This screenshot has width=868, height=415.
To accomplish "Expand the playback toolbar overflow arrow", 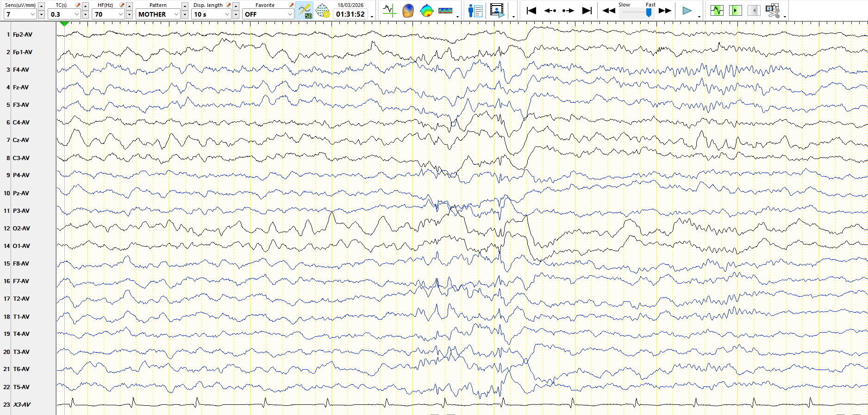I will [x=699, y=17].
